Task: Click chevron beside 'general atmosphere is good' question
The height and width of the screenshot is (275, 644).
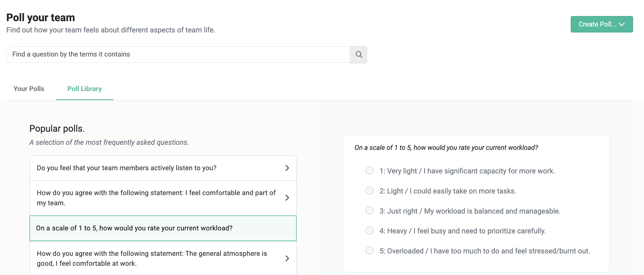Action: (x=287, y=258)
